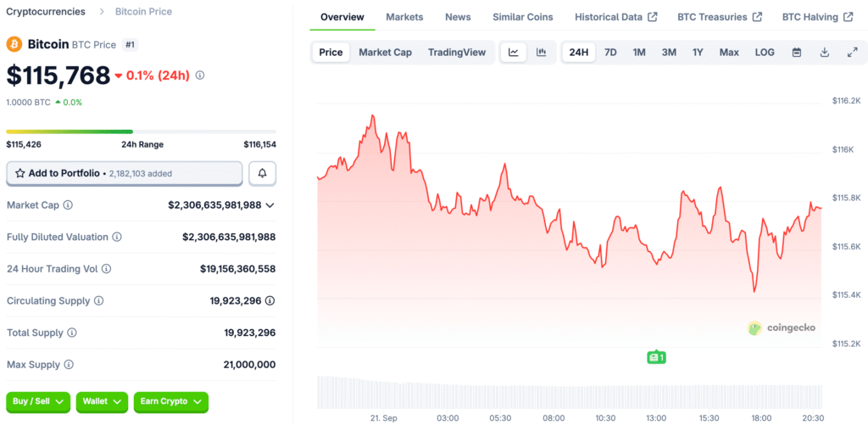Open the Buy / Sell dropdown
This screenshot has width=868, height=425.
tap(38, 402)
